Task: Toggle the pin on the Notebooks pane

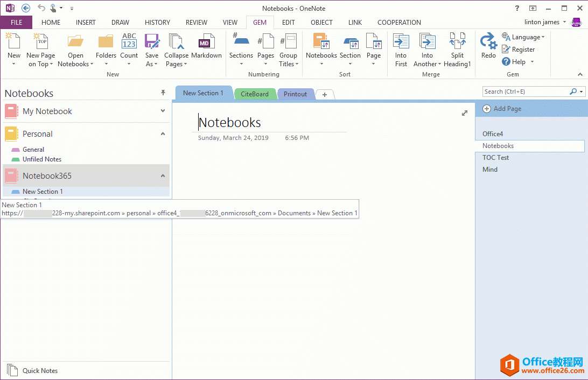Action: tap(164, 93)
